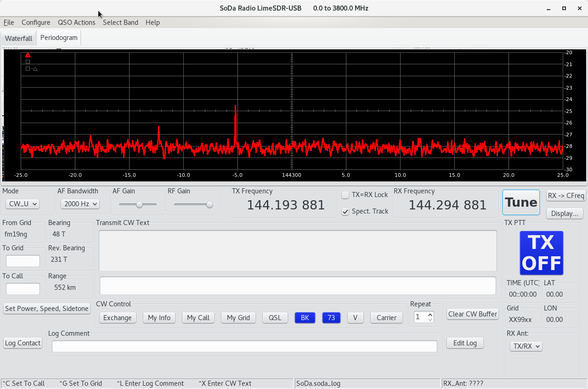The width and height of the screenshot is (588, 389).
Task: Click the RX -> CFreq button
Action: [x=566, y=196]
